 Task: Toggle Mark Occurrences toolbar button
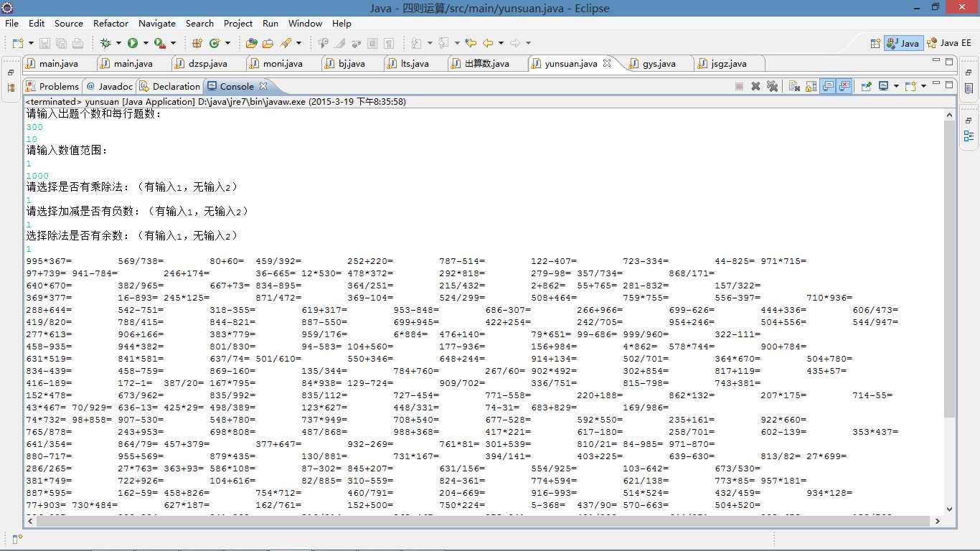tap(340, 43)
